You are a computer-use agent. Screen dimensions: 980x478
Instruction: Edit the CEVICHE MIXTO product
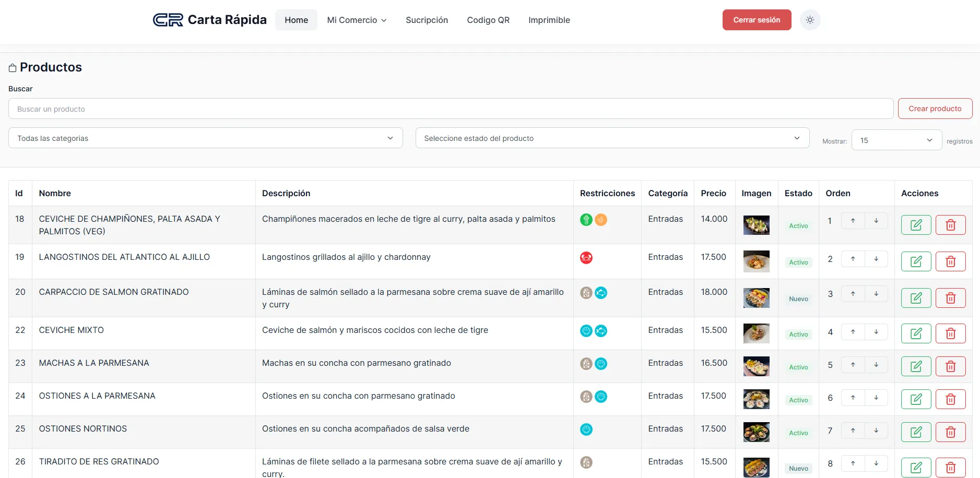click(916, 333)
